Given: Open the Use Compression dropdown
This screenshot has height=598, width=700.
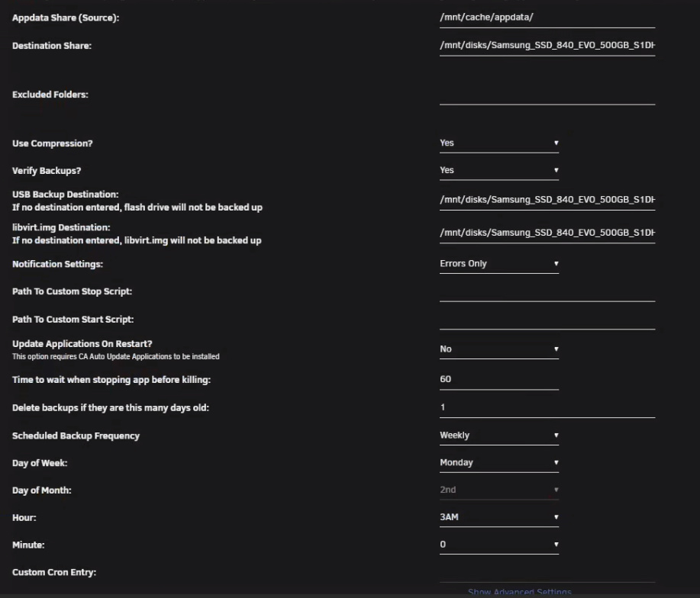Looking at the screenshot, I should (x=498, y=143).
